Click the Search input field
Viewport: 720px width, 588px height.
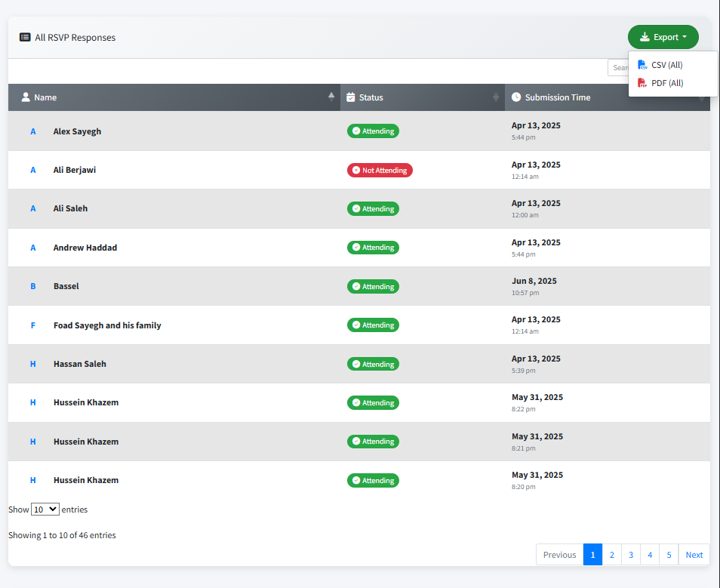point(618,68)
